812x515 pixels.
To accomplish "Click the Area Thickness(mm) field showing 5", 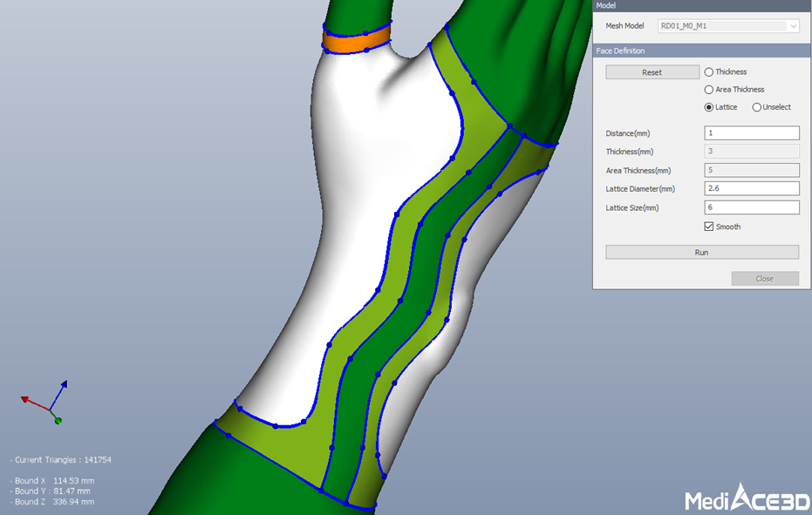I will [x=752, y=170].
